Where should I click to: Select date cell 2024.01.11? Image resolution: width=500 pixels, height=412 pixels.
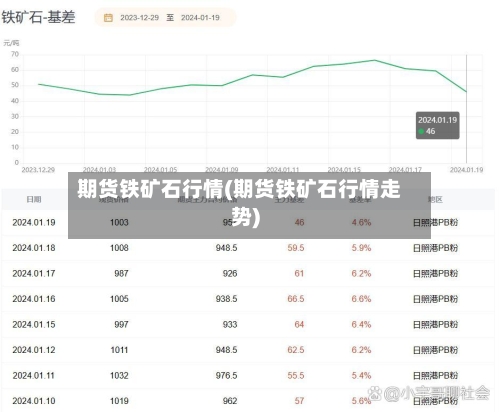click(33, 376)
